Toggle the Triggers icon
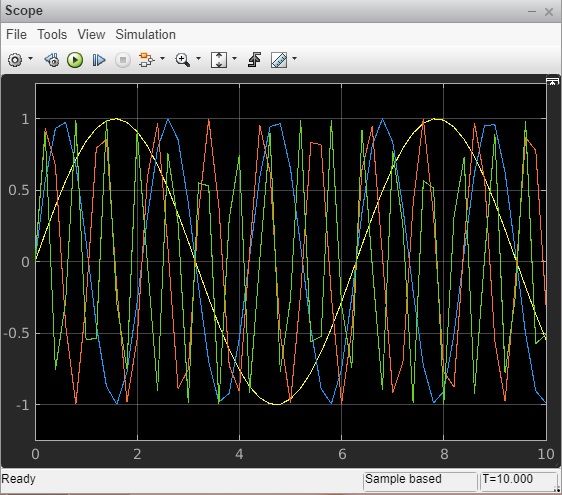 [x=254, y=60]
